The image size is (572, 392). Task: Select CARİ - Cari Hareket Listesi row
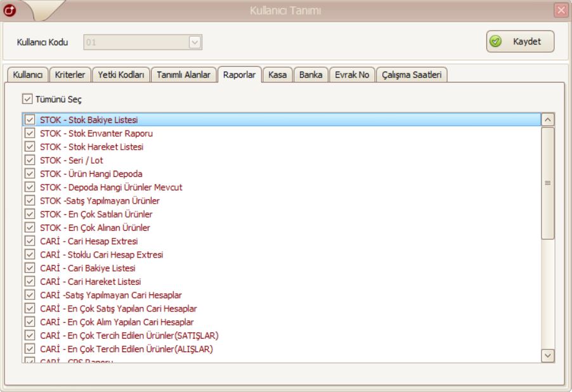click(90, 281)
